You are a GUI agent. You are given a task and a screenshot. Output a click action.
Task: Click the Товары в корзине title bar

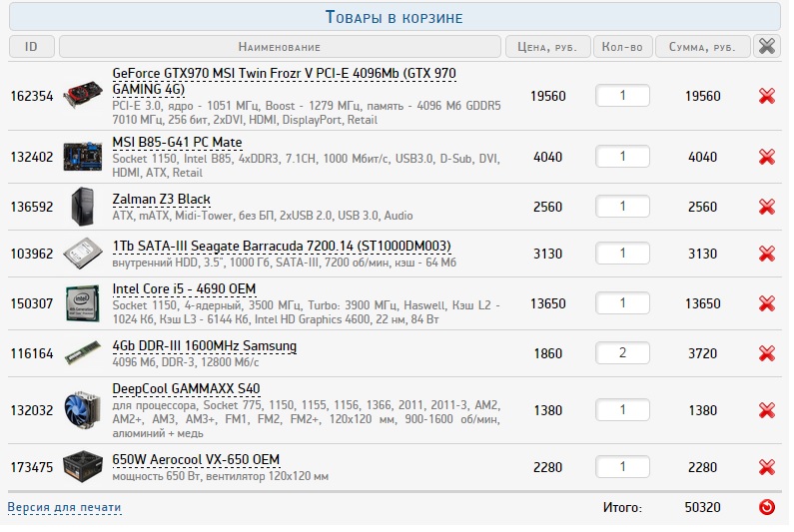click(395, 17)
